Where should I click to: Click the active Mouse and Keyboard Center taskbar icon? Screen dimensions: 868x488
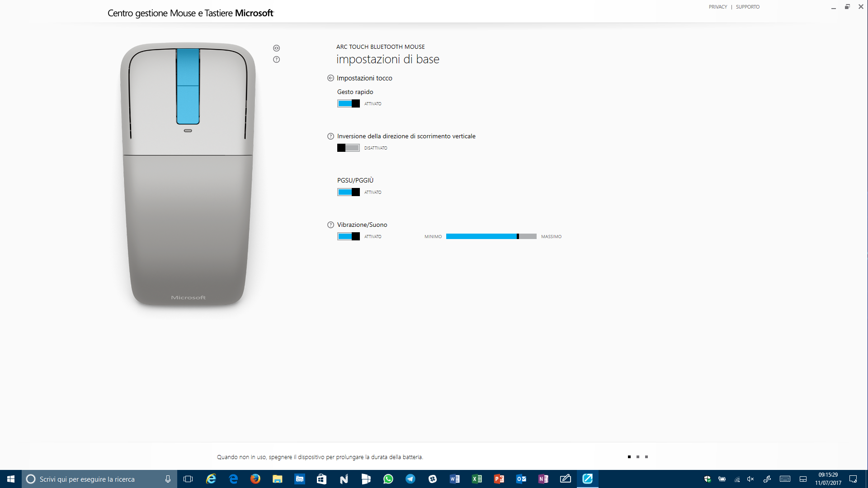click(587, 479)
